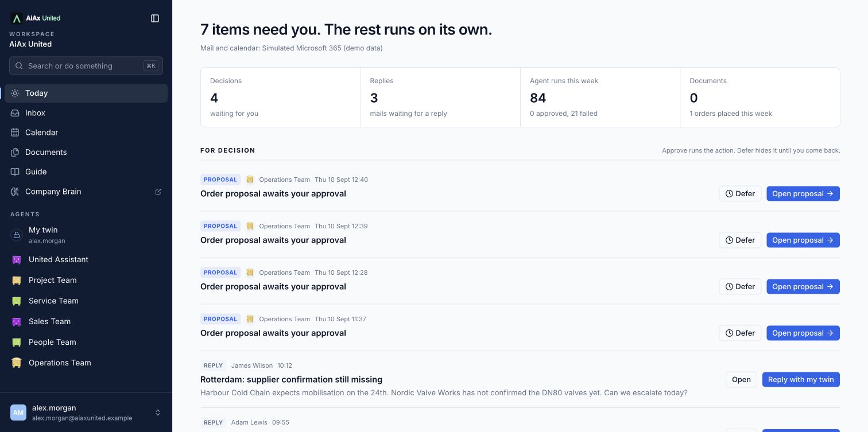Click PROPOSAL tag on 12:40 item
The height and width of the screenshot is (432, 868).
220,180
